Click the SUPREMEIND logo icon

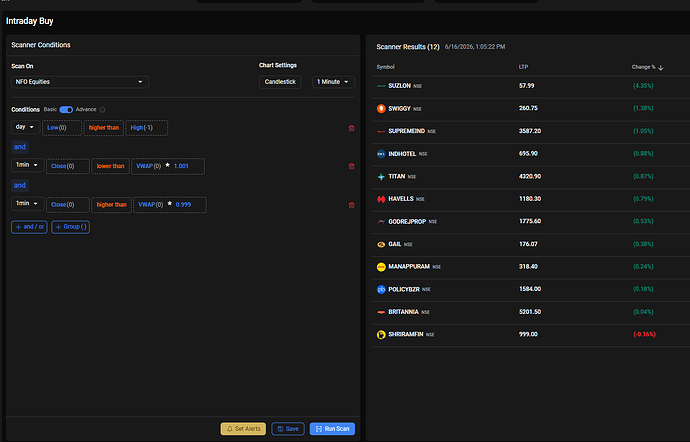[x=381, y=131]
